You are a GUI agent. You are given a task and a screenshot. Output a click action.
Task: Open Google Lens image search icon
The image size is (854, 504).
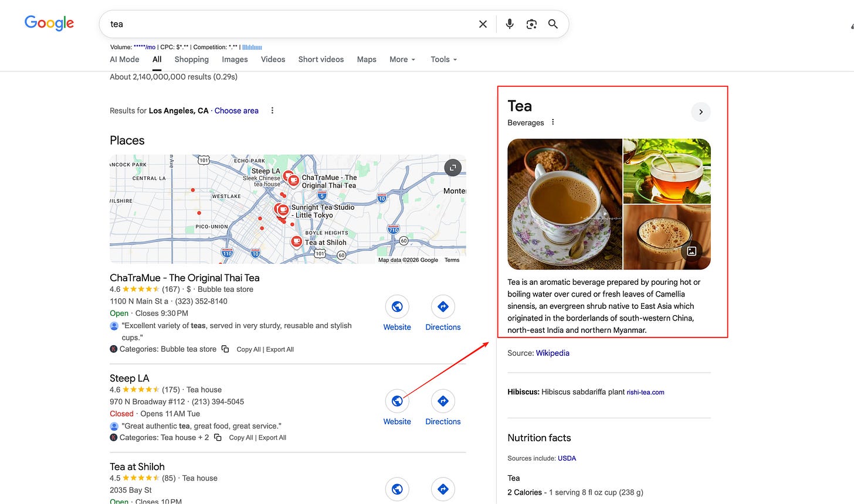pos(531,24)
